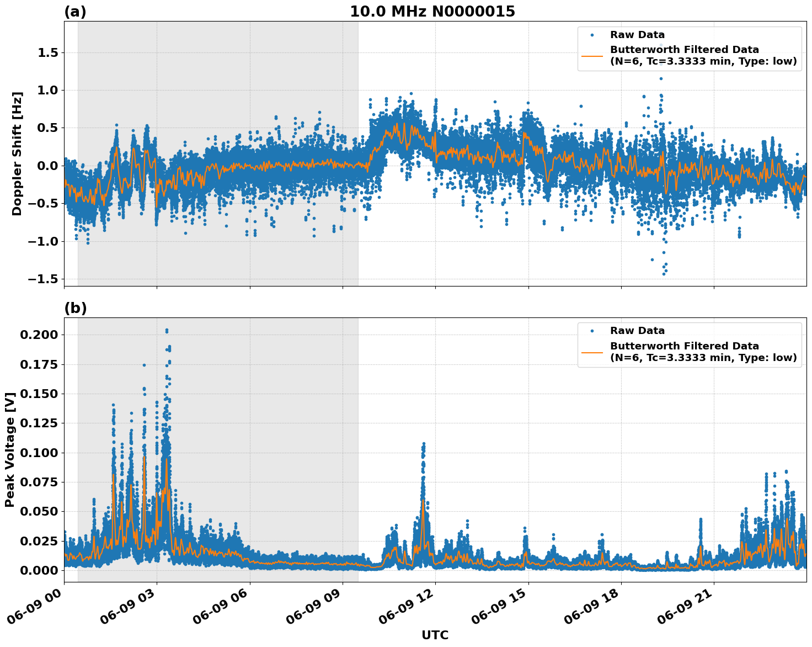Select the panel label (a)

(x=77, y=9)
